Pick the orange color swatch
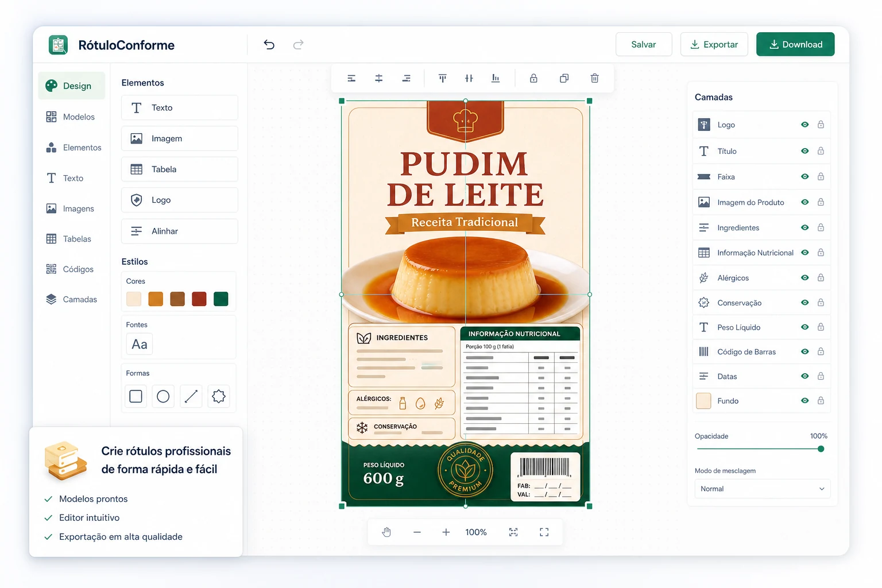882x588 pixels. tap(156, 299)
